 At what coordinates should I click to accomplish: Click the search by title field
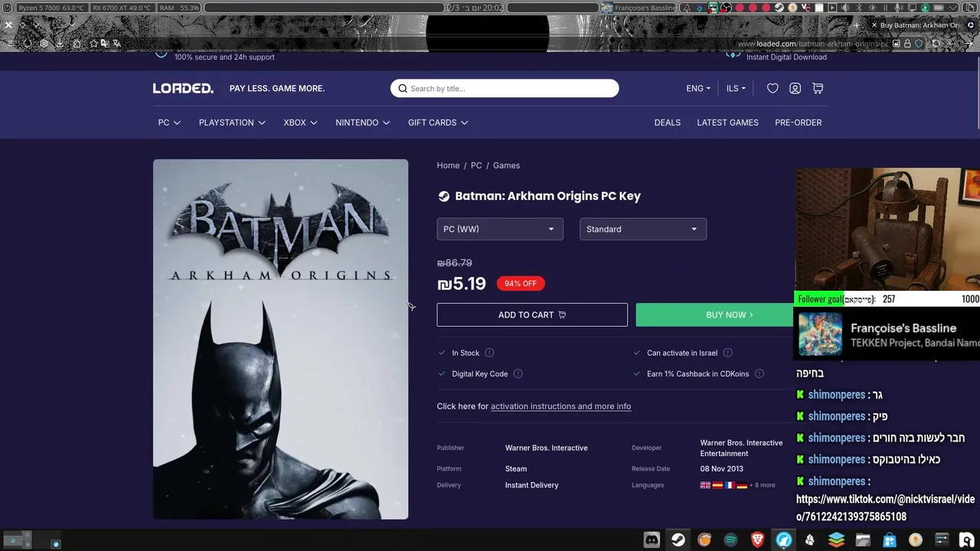tap(505, 89)
